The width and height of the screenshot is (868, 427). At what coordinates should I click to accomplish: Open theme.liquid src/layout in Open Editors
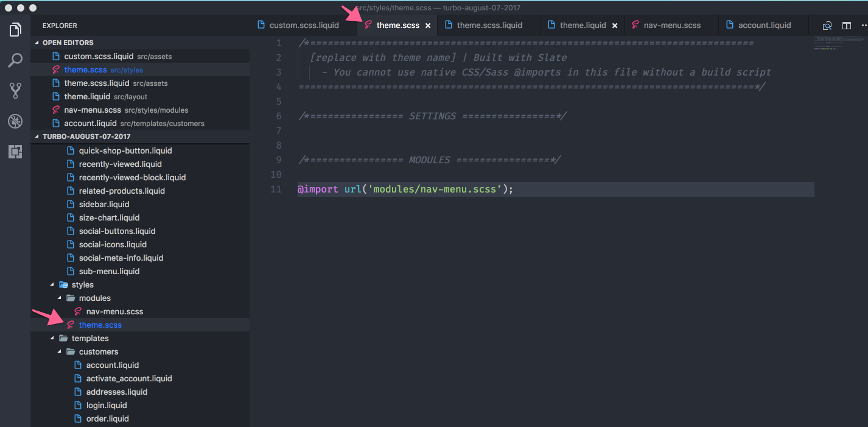140,96
